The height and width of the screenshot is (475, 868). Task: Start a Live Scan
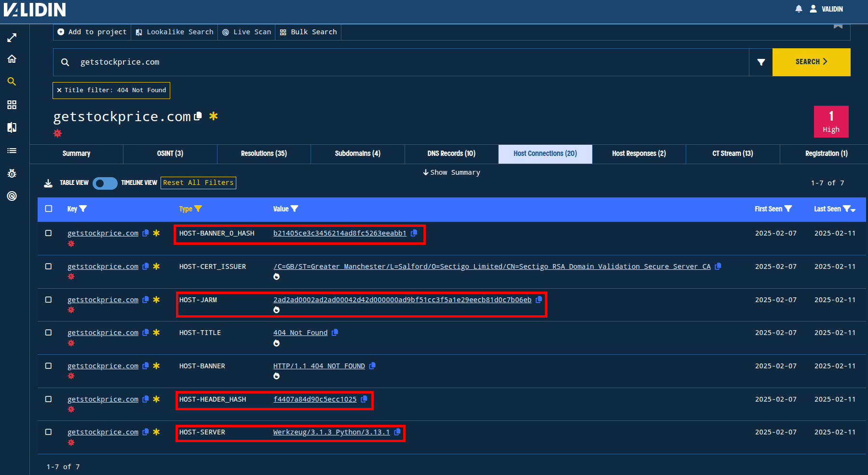[246, 32]
